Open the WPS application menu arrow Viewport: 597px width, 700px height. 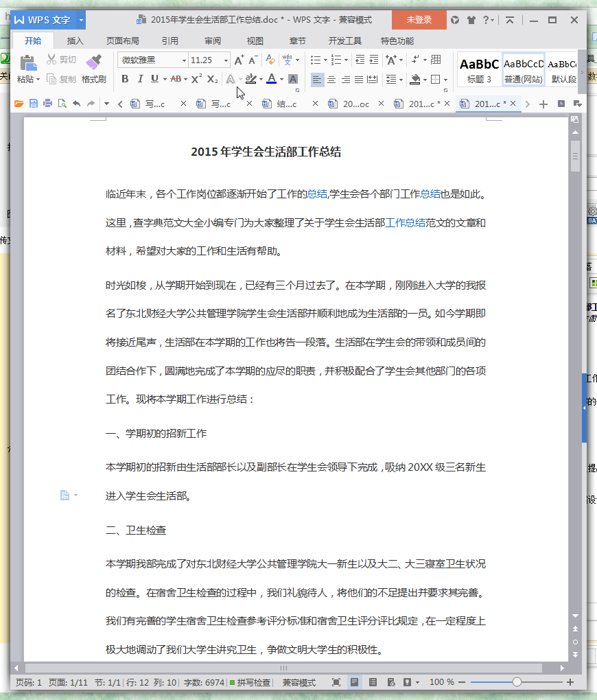[x=81, y=20]
